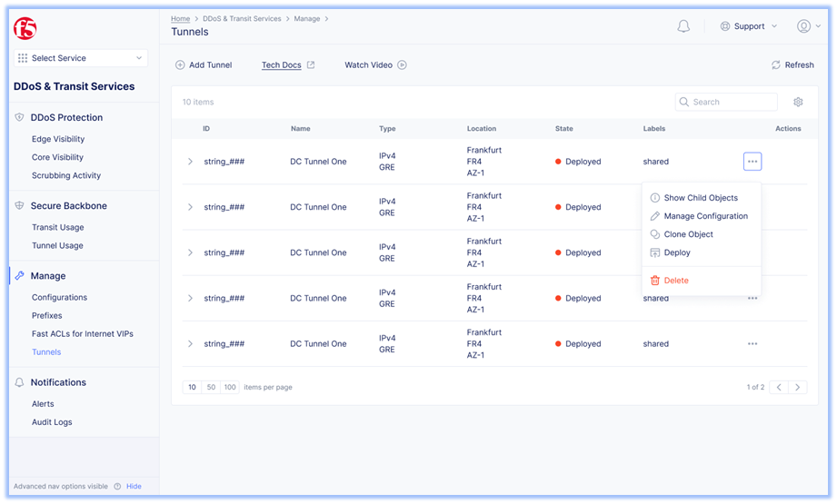The height and width of the screenshot is (504, 837).
Task: Open Audit Logs page
Action: click(x=52, y=422)
